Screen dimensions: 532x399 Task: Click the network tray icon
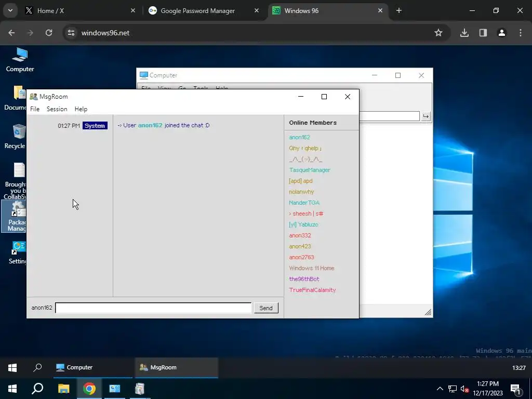point(453,389)
